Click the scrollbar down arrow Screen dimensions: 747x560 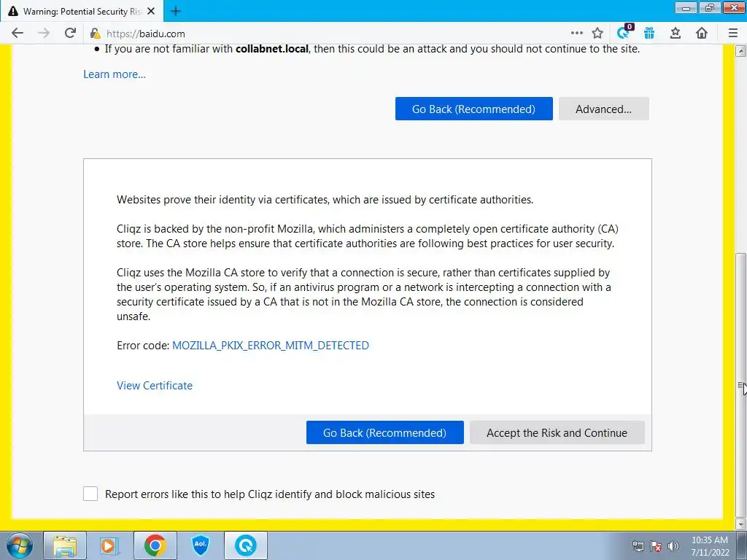[740, 524]
